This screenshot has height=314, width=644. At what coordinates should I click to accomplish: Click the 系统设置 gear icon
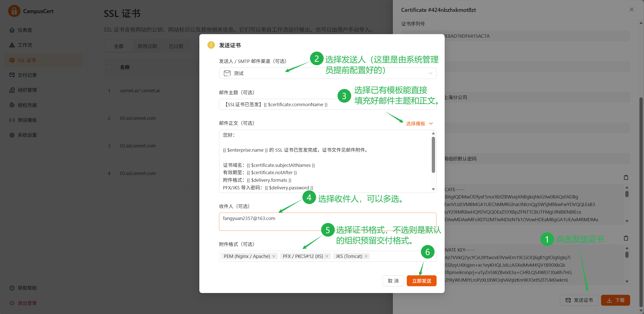click(x=12, y=135)
